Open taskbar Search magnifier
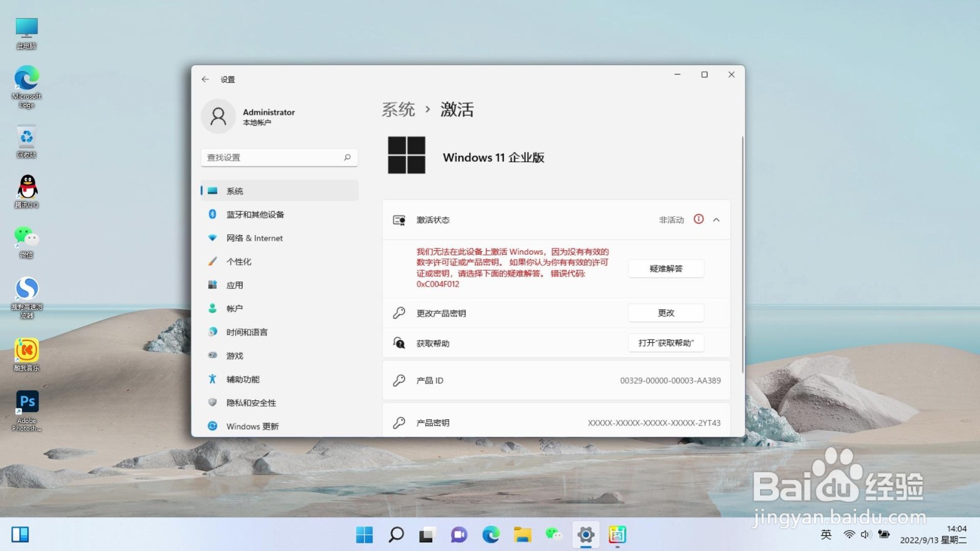 (x=396, y=534)
